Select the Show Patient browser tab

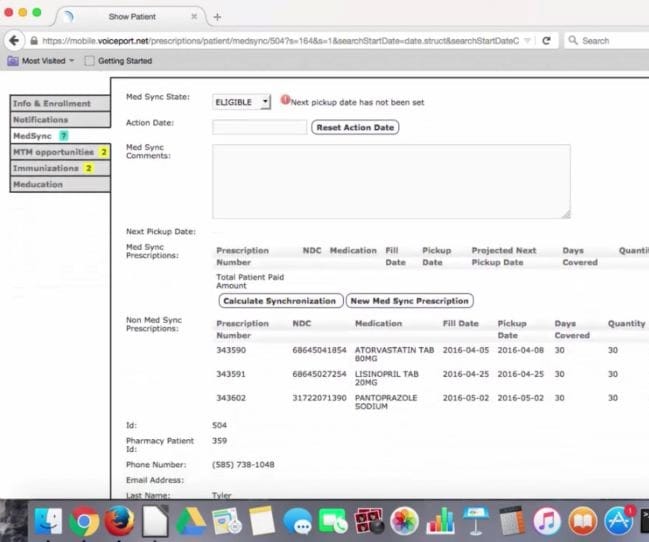(132, 17)
